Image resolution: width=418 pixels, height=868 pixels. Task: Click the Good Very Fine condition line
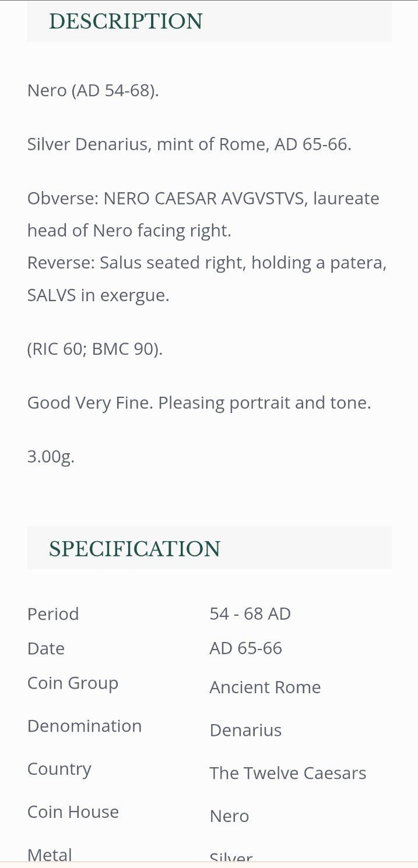[x=199, y=403]
